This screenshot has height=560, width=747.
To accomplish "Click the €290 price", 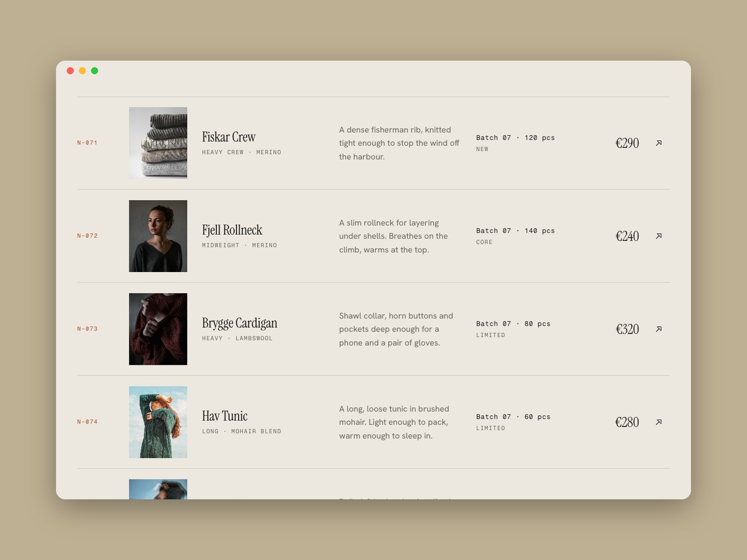I will [x=627, y=143].
